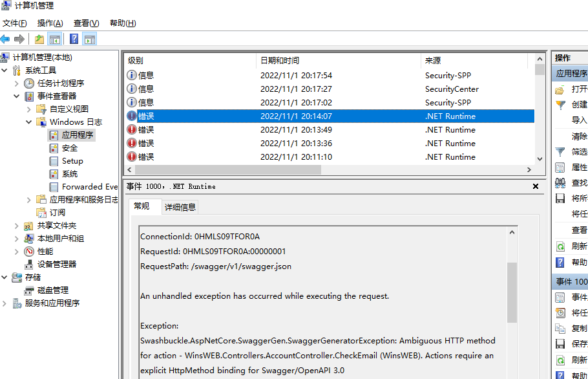Image resolution: width=588 pixels, height=379 pixels.
Task: Close the event 1000 preview pane
Action: (x=535, y=186)
